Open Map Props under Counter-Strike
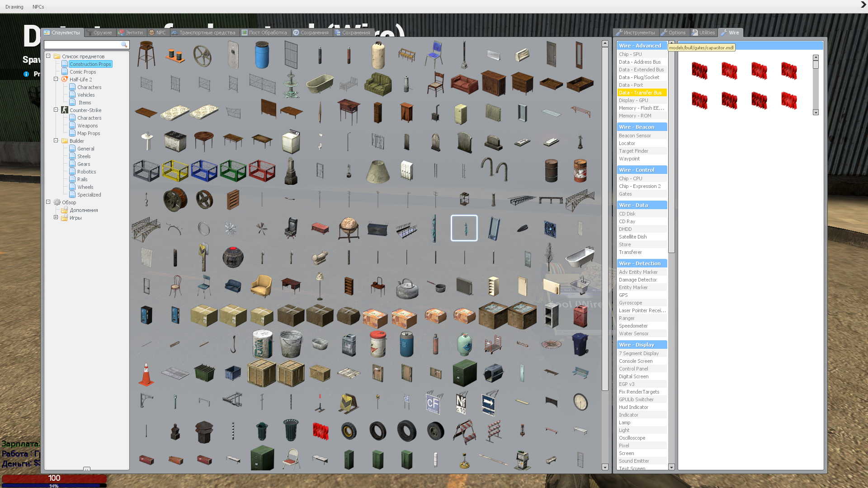 click(x=89, y=133)
